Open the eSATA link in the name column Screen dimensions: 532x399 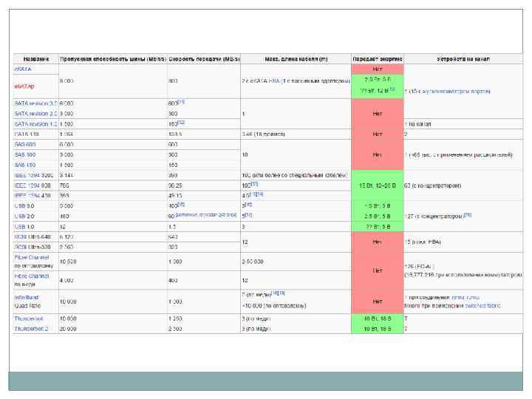click(x=23, y=69)
